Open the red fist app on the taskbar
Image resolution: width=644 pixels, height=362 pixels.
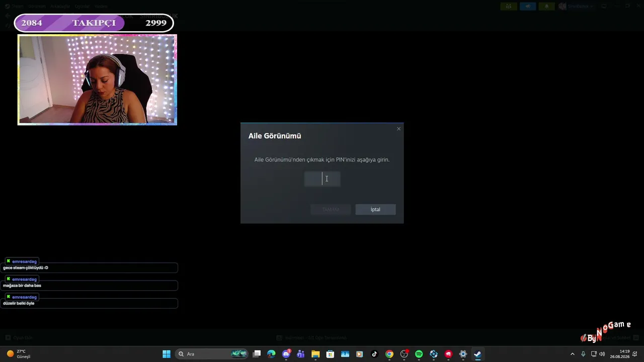click(x=448, y=354)
